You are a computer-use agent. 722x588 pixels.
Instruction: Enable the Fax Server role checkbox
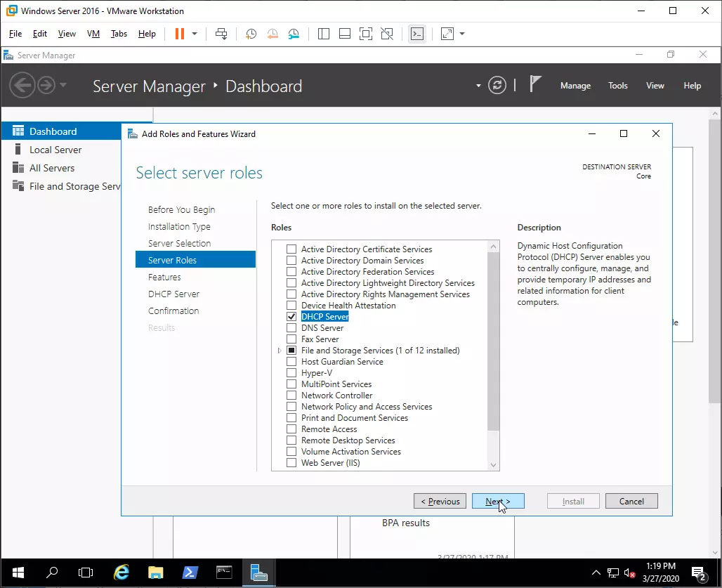point(291,339)
